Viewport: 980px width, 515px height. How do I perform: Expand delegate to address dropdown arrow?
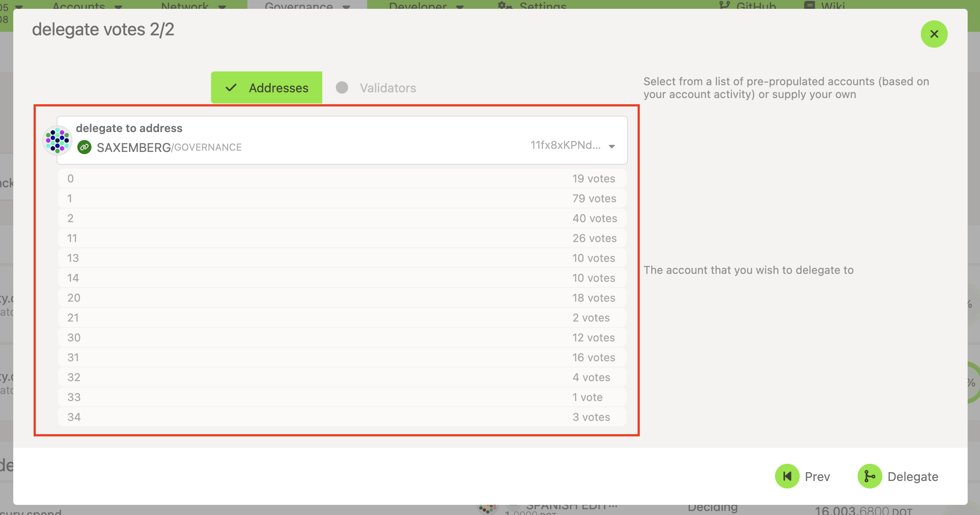click(x=612, y=147)
